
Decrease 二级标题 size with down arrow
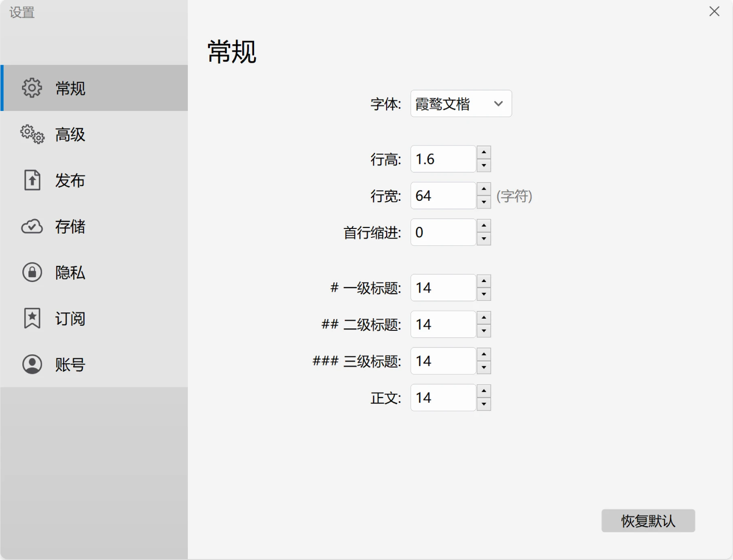pos(484,331)
